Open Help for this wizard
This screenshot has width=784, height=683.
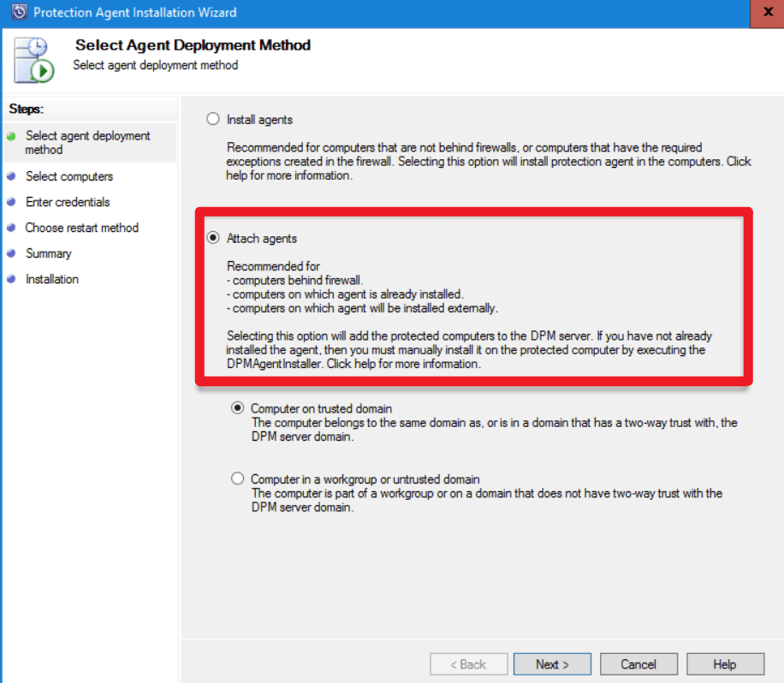[725, 664]
